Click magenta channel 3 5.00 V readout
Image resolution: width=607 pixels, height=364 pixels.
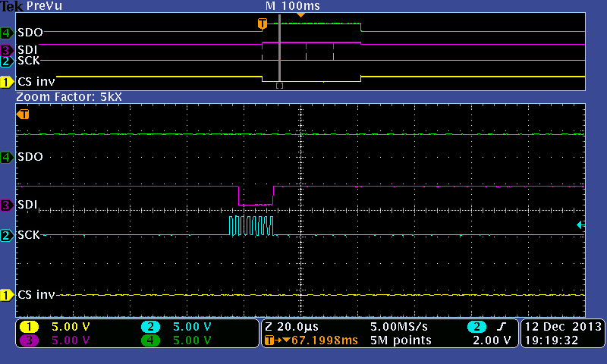coord(71,340)
